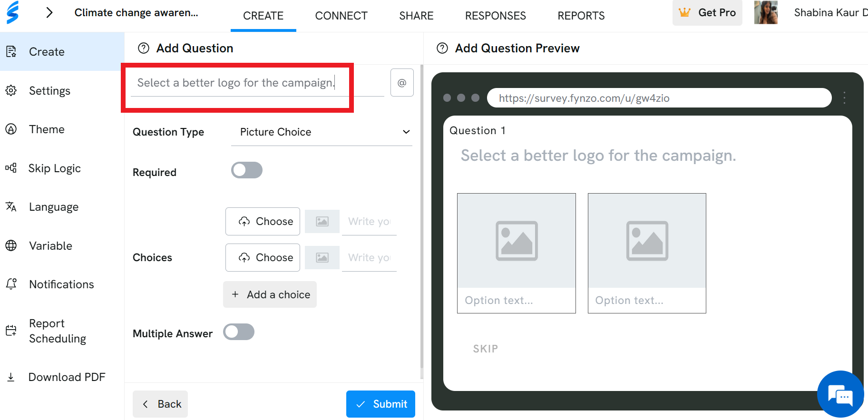The height and width of the screenshot is (420, 868).
Task: Toggle the Required switch
Action: [x=247, y=170]
